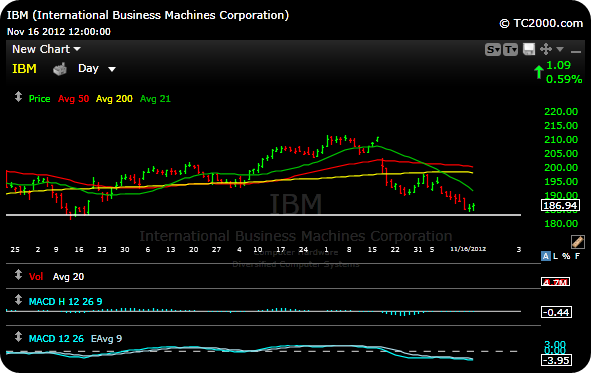Click the T timeframe-link dropdown button

click(x=510, y=49)
